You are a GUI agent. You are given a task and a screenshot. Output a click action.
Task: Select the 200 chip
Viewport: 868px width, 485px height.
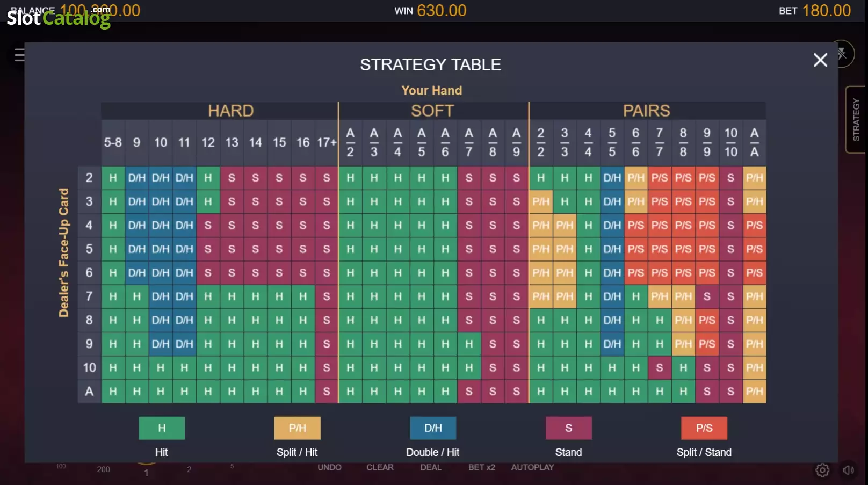pyautogui.click(x=104, y=469)
